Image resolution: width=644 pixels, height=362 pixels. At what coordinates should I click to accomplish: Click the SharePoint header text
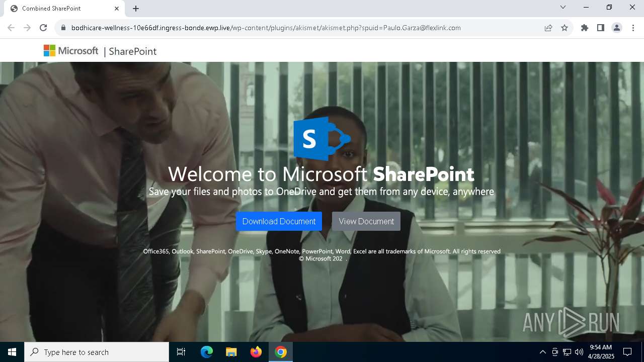pos(133,51)
